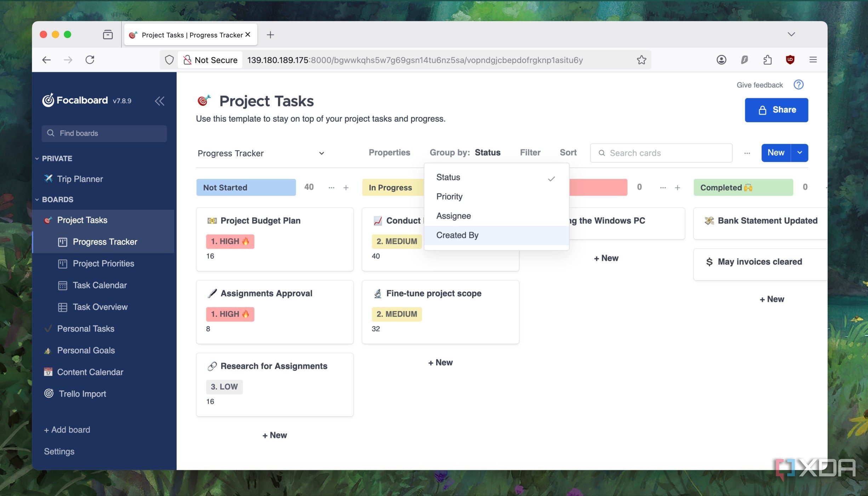Screen dimensions: 868x496
Task: Go back to the previous page
Action: [46, 60]
